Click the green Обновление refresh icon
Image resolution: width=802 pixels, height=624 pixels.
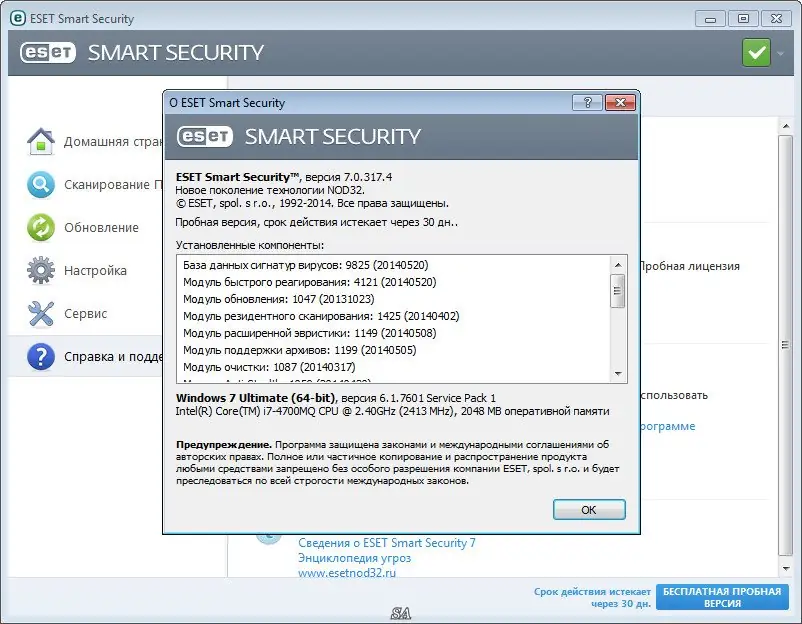point(40,227)
